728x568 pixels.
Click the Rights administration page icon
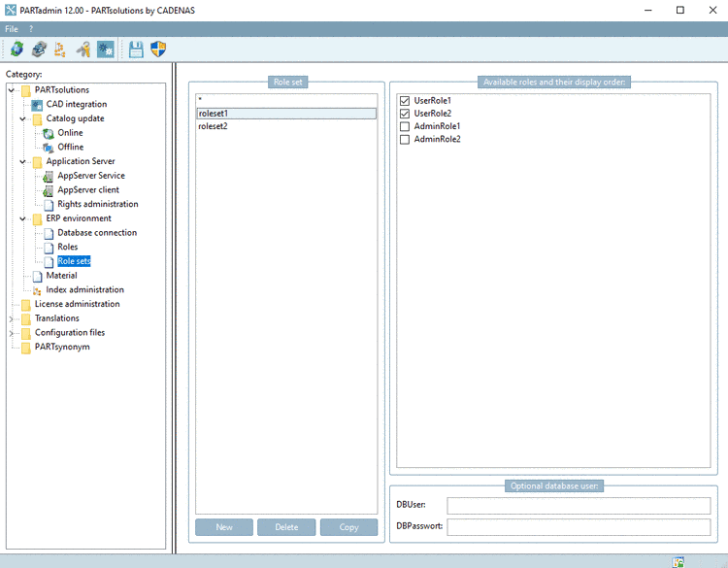point(49,205)
